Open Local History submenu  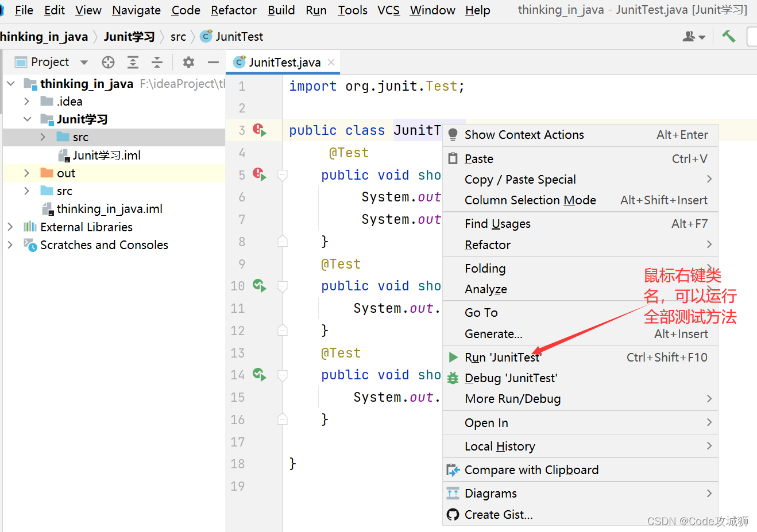pyautogui.click(x=580, y=446)
